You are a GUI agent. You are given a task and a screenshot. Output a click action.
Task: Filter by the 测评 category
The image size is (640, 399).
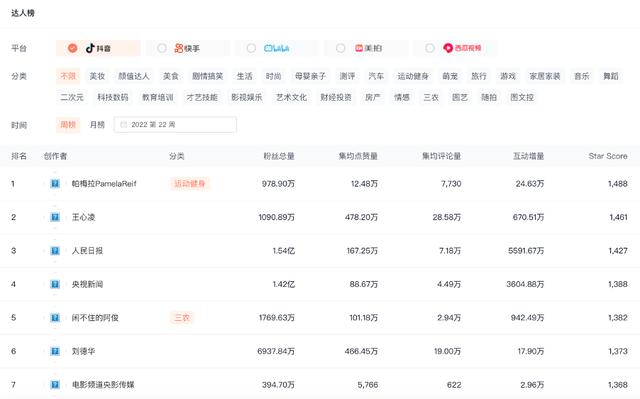coord(347,76)
